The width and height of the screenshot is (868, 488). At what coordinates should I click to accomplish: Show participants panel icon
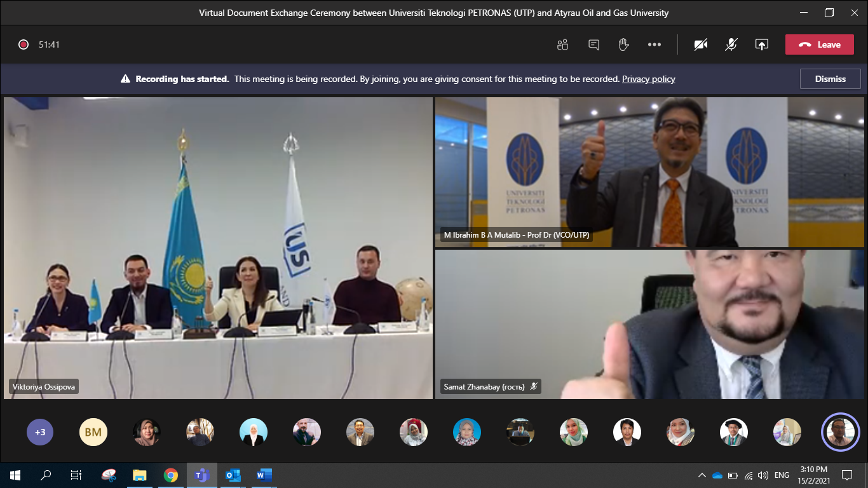pyautogui.click(x=562, y=44)
